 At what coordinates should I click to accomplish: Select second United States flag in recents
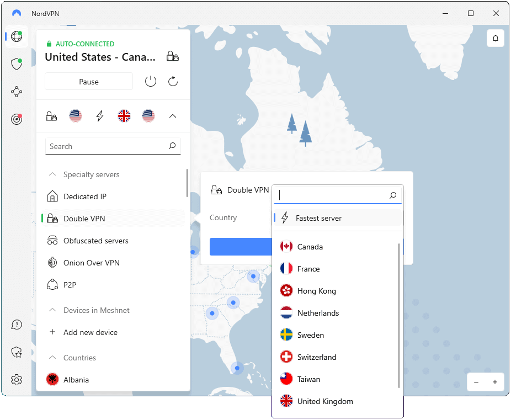148,116
